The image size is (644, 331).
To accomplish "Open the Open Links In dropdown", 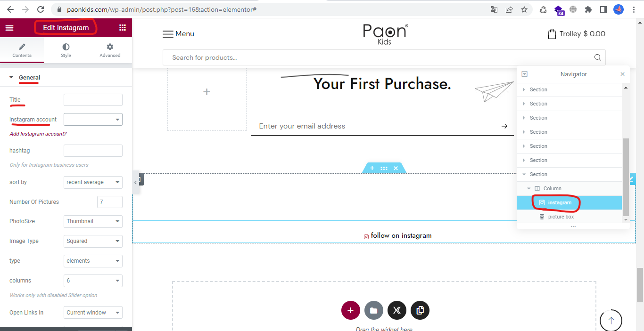I will [93, 313].
